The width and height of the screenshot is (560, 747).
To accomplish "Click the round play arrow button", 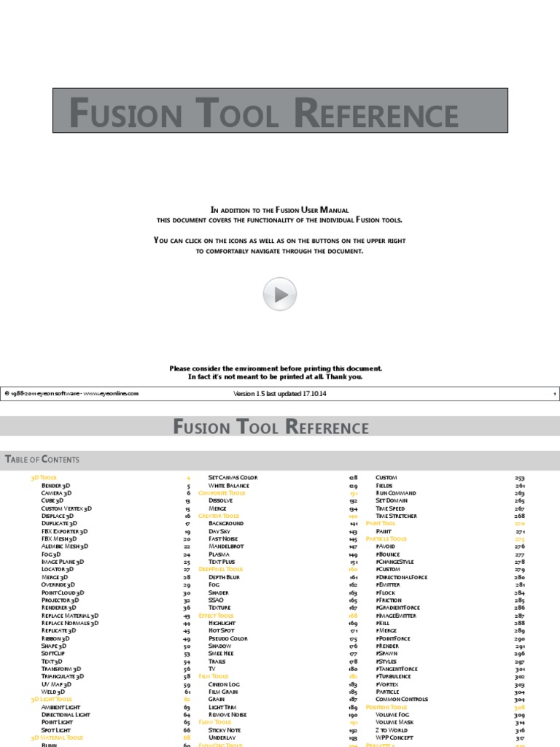I will coord(280,294).
